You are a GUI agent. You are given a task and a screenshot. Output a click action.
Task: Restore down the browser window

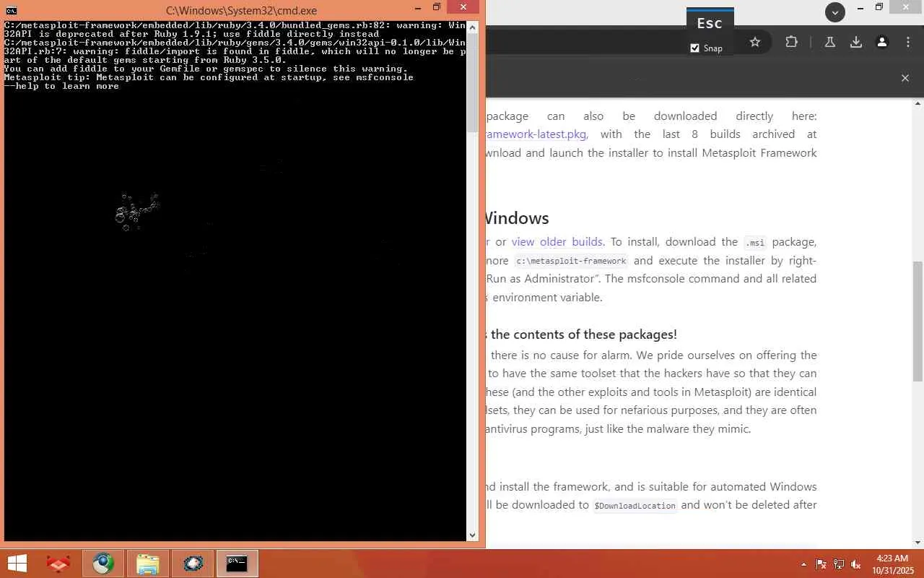point(879,8)
